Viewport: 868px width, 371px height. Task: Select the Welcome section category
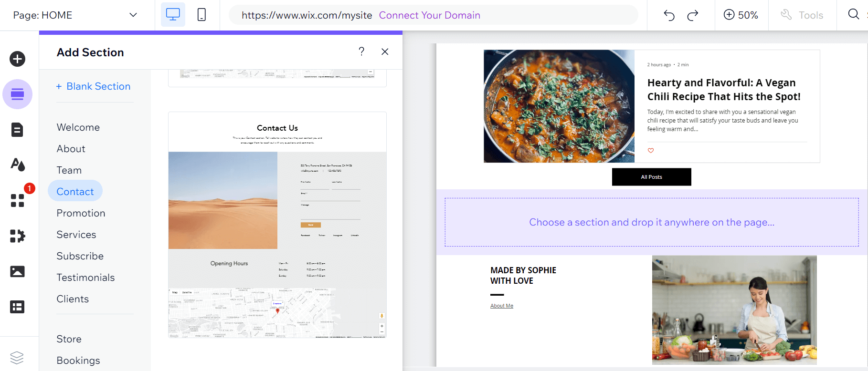coord(78,127)
